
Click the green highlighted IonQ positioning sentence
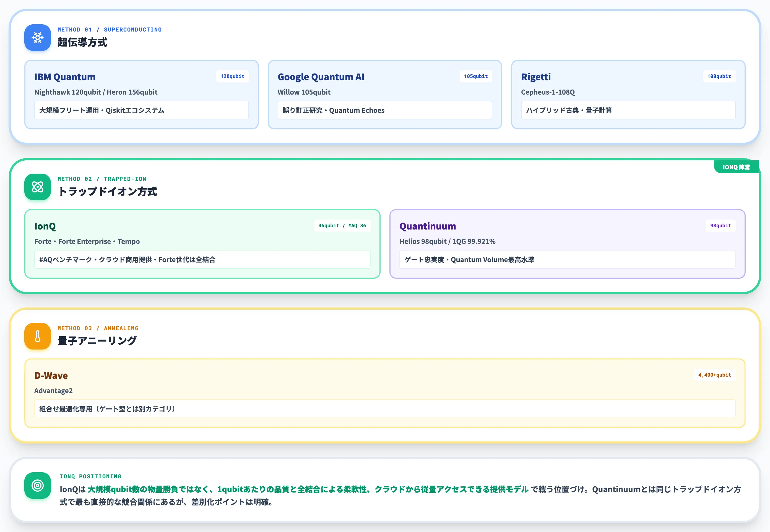pos(308,489)
